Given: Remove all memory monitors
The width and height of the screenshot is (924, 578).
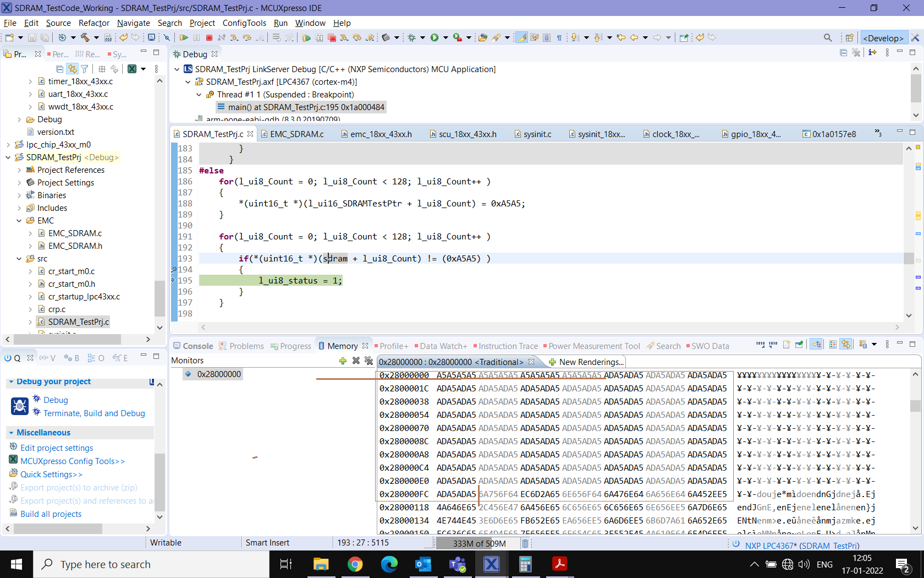Looking at the screenshot, I should tap(369, 361).
